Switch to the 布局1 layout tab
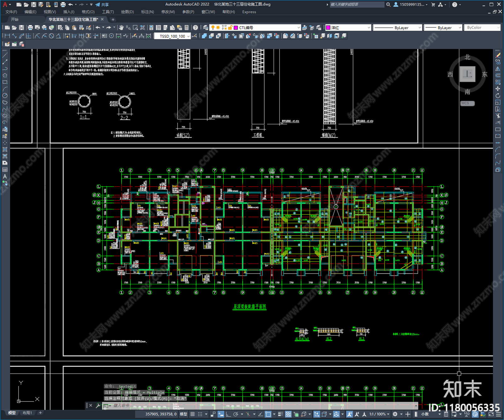 coord(27,413)
